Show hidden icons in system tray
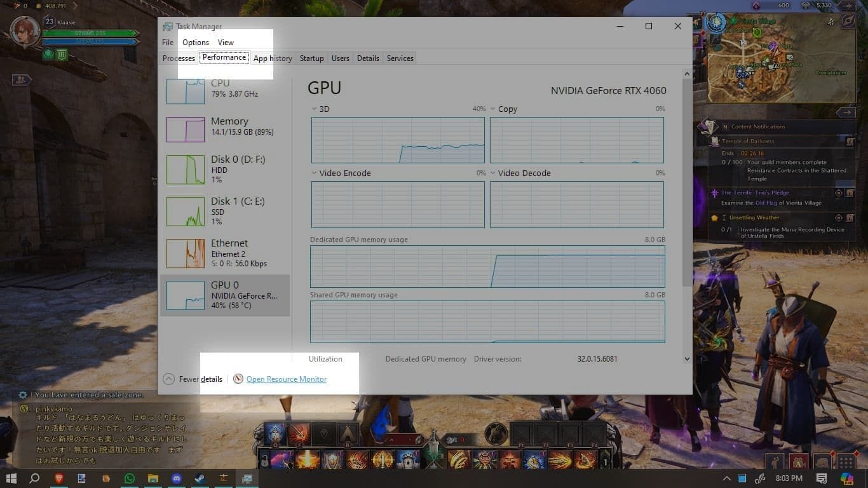This screenshot has width=868, height=488. point(727,478)
